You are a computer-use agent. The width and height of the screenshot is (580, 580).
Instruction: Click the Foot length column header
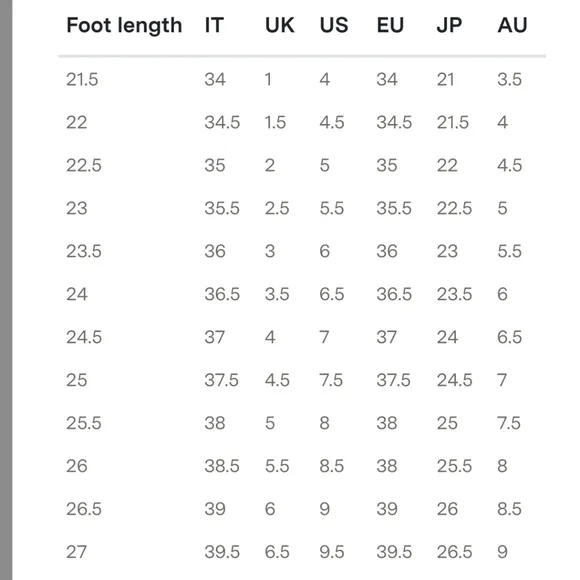coord(124,25)
